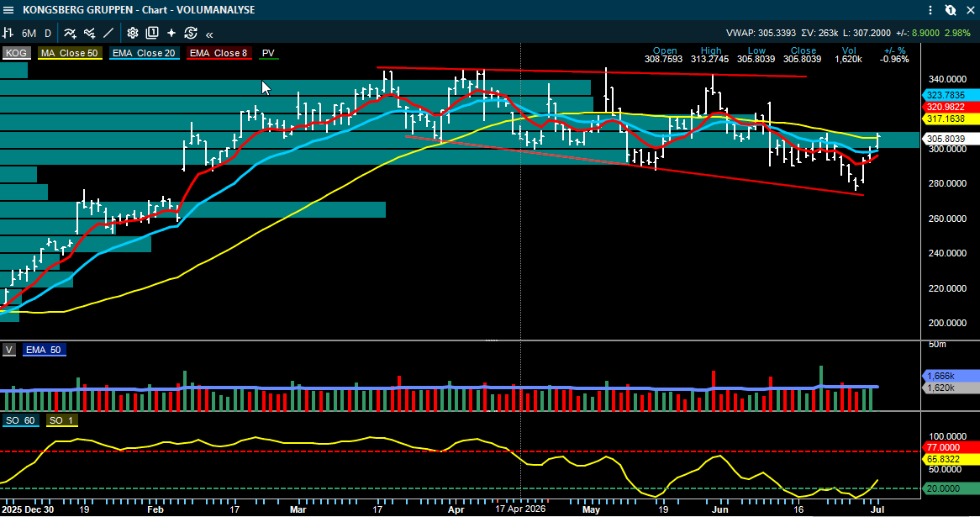The image size is (980, 517).
Task: Open EMA 50 volume indicator label
Action: pyautogui.click(x=44, y=350)
